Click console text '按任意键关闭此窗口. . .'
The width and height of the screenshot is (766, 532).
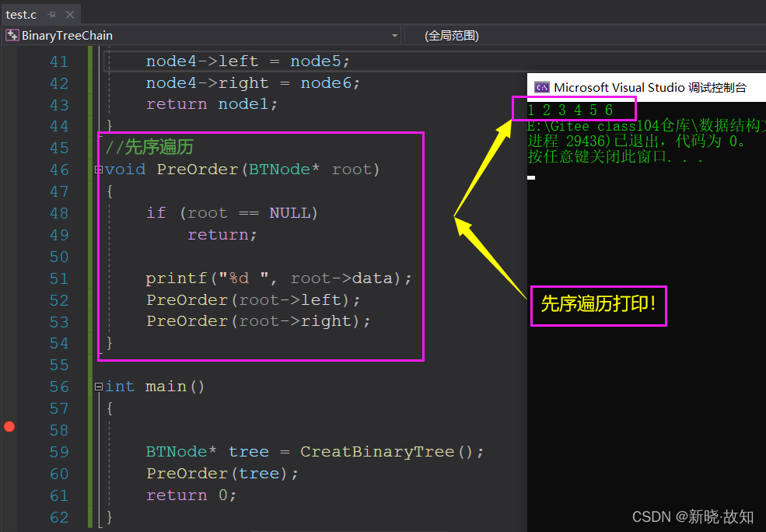(x=616, y=157)
